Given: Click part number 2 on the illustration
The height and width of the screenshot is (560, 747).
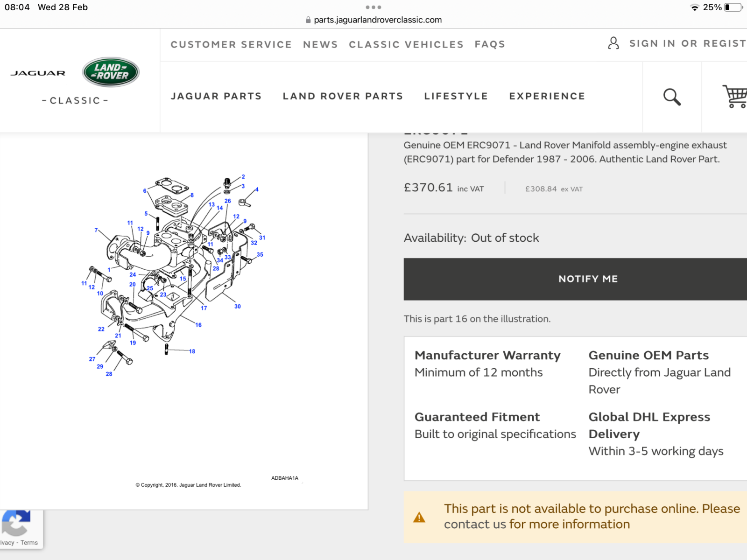Looking at the screenshot, I should point(243,177).
